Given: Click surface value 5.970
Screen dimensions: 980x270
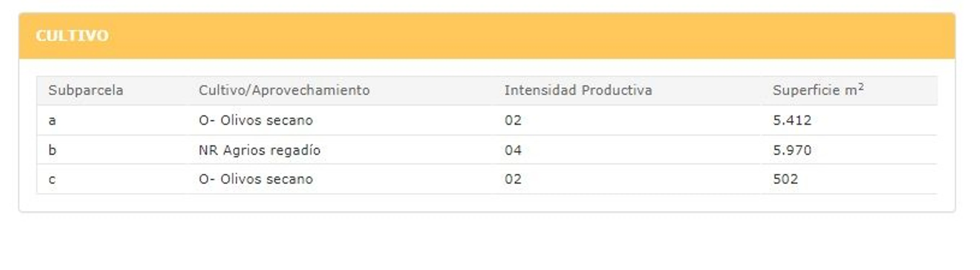Looking at the screenshot, I should [x=792, y=150].
